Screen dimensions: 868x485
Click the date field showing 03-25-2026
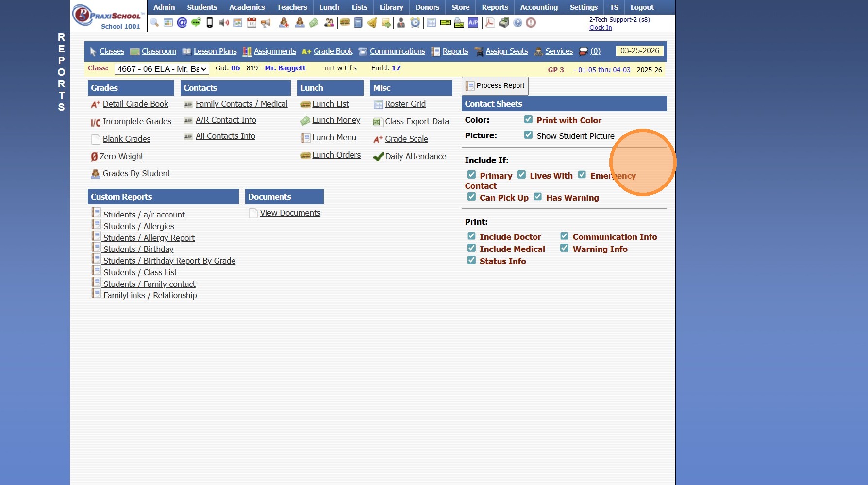[640, 51]
